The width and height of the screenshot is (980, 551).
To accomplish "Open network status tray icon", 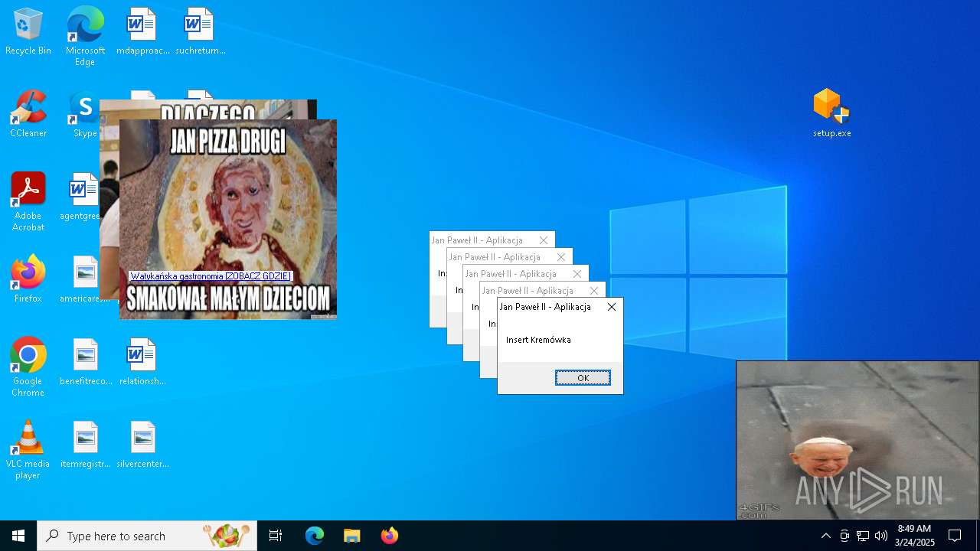I will [x=863, y=536].
